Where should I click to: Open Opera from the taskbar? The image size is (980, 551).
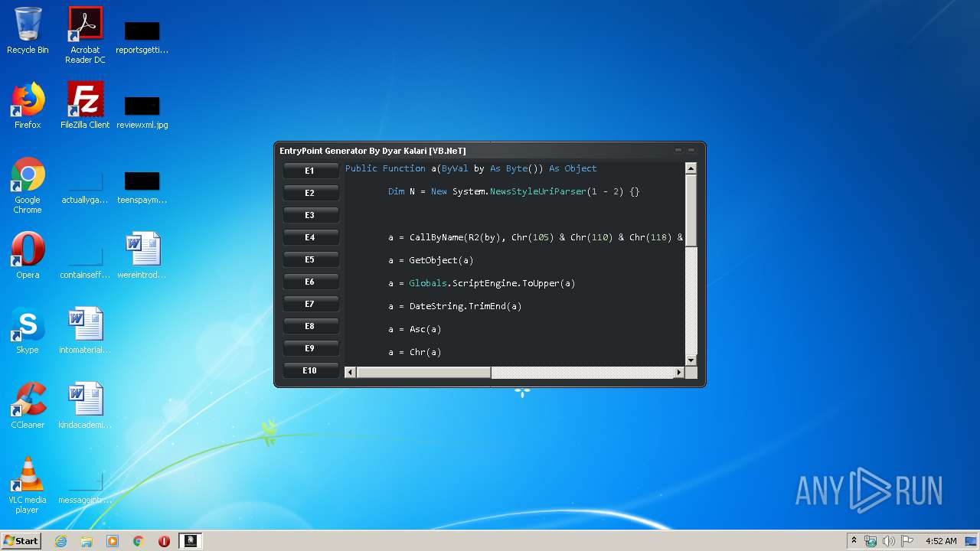[x=164, y=541]
